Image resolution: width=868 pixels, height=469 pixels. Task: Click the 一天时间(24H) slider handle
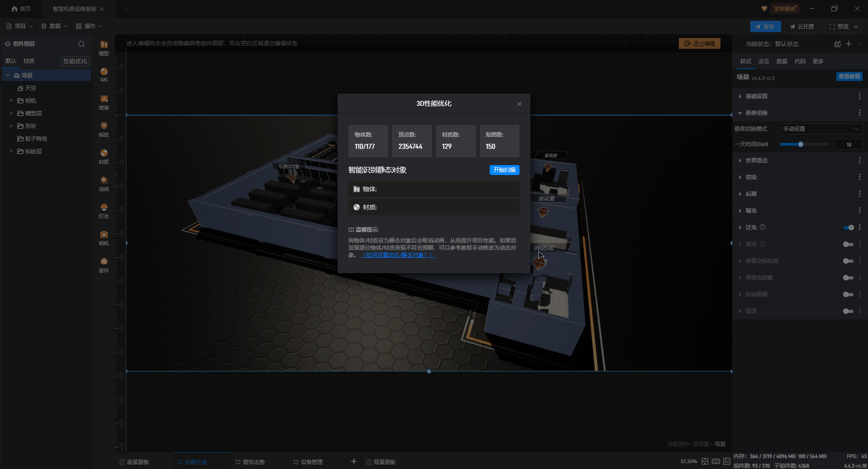click(x=801, y=144)
